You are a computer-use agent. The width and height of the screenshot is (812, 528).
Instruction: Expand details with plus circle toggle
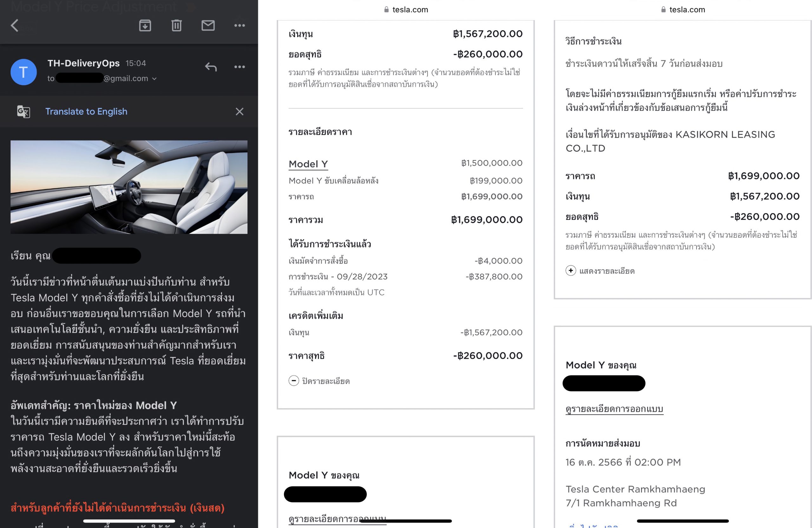click(571, 271)
